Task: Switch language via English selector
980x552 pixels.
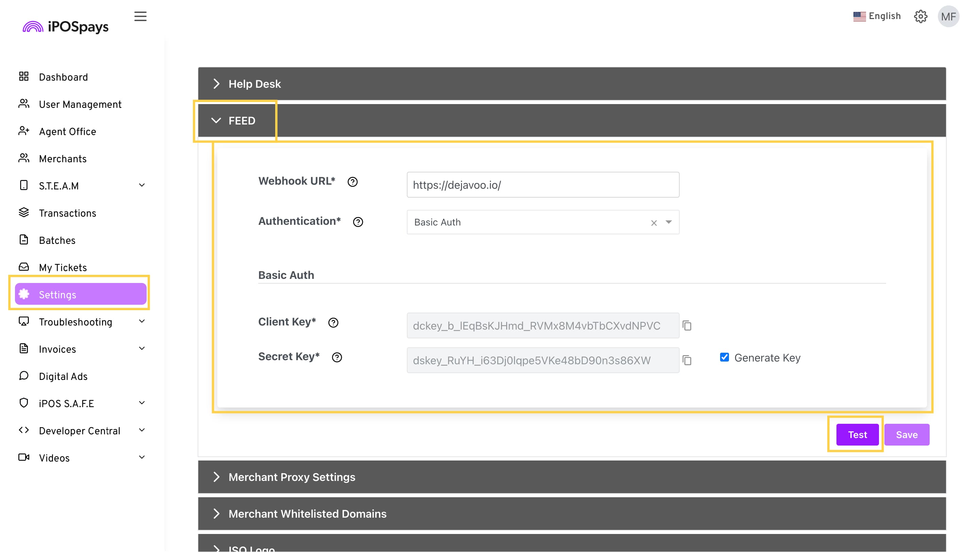Action: tap(884, 16)
